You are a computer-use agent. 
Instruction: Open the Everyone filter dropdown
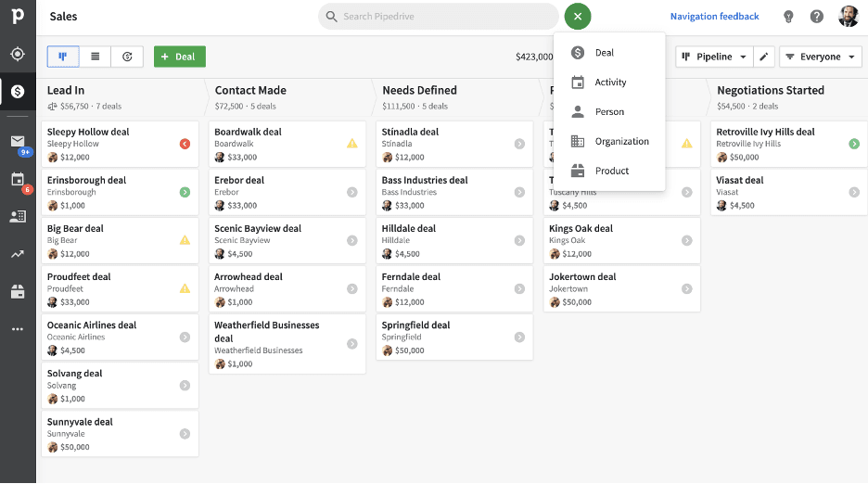821,57
